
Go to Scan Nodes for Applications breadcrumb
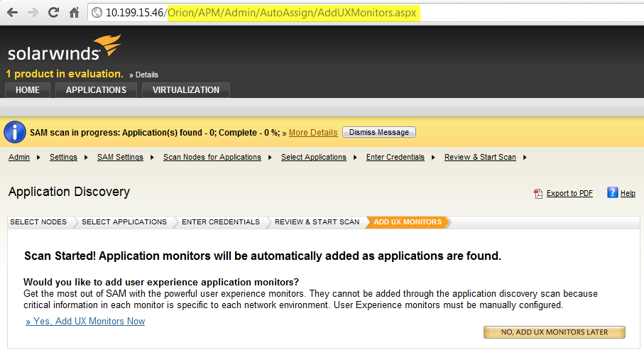pos(212,157)
